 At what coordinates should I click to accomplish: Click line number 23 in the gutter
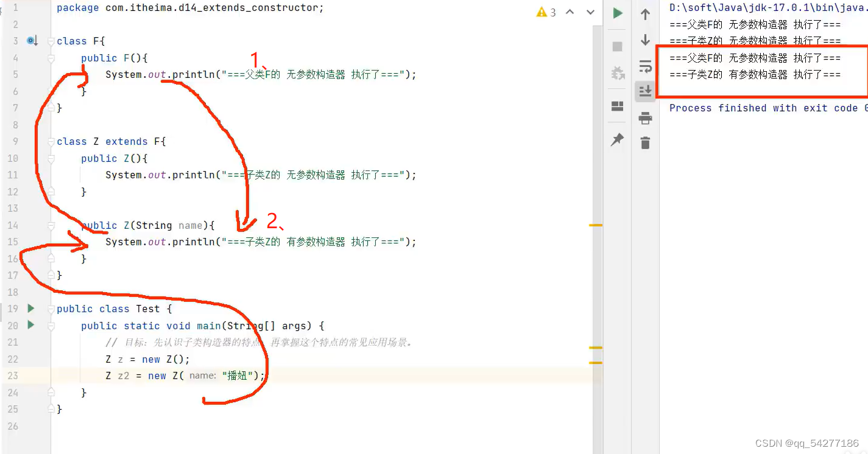[13, 376]
